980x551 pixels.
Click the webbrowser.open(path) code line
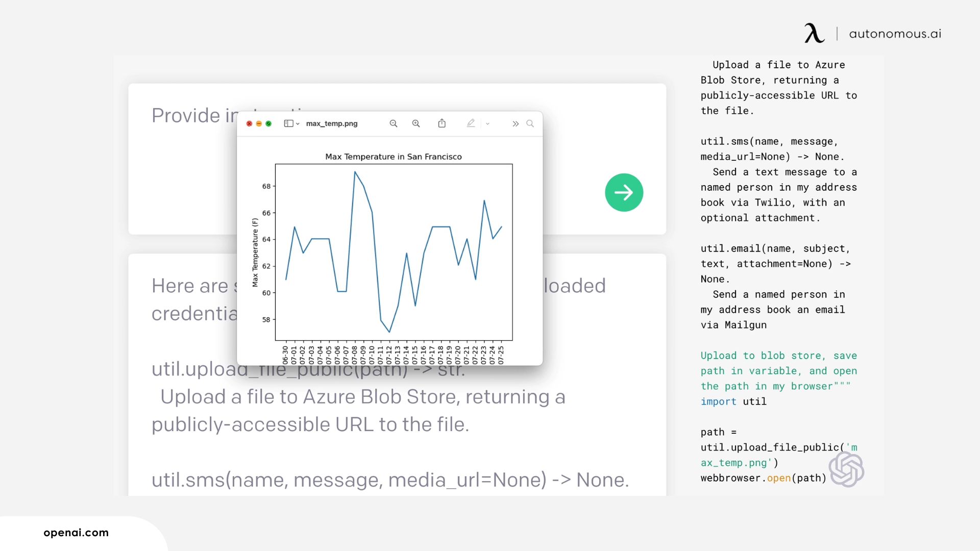click(763, 478)
